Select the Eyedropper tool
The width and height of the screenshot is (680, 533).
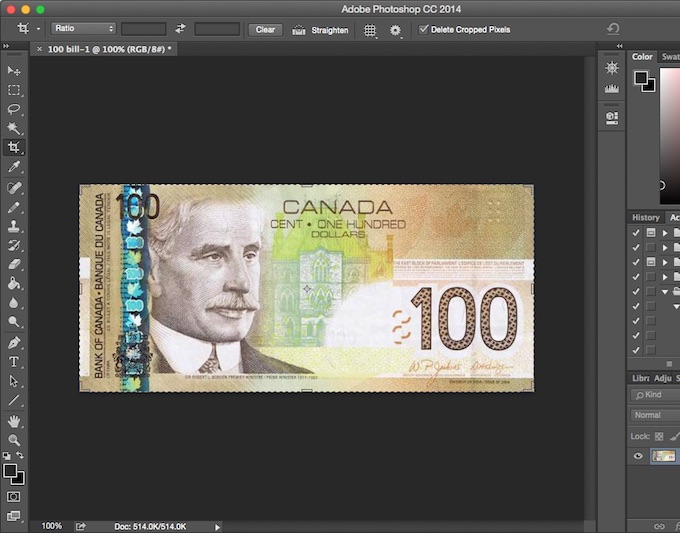tap(14, 167)
